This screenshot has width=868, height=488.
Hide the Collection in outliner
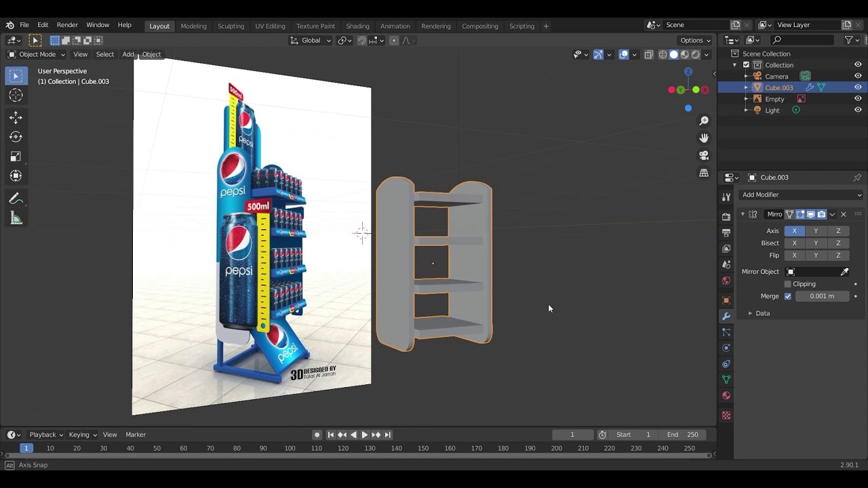858,65
